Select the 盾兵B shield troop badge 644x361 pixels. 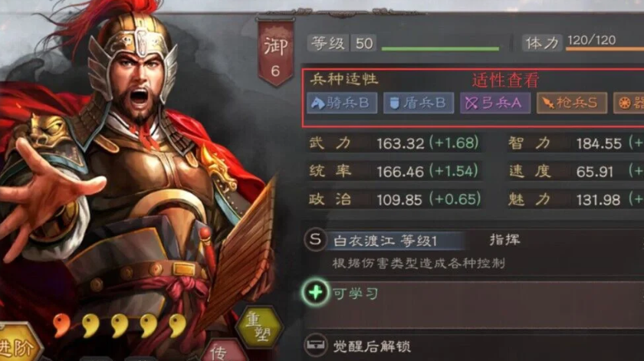click(x=419, y=103)
